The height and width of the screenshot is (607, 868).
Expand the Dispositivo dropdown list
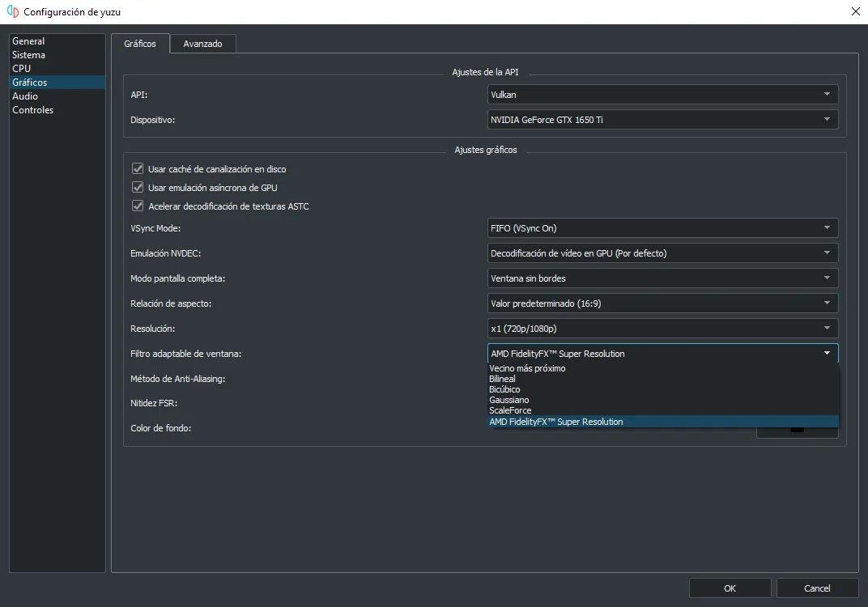point(662,120)
